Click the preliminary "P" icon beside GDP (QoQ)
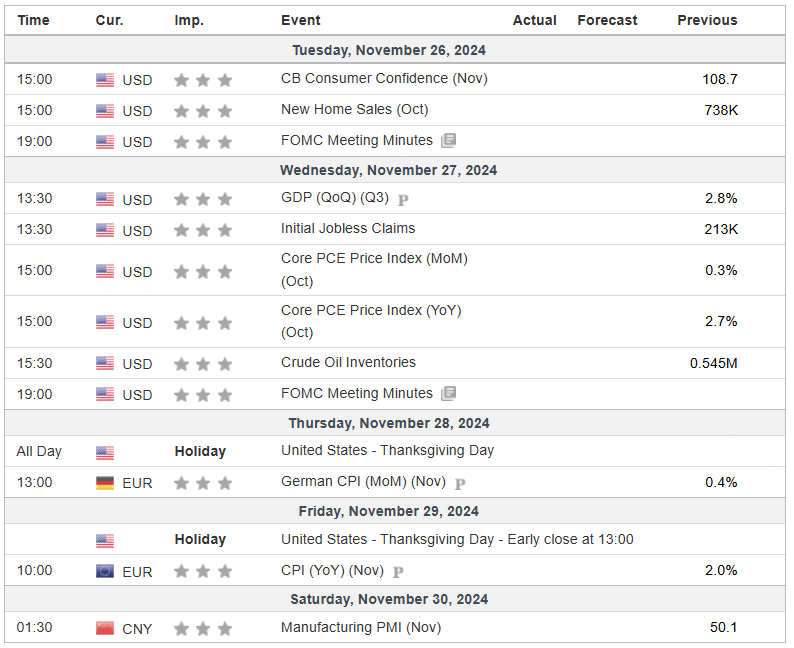Screen dimensions: 794x648 [403, 200]
